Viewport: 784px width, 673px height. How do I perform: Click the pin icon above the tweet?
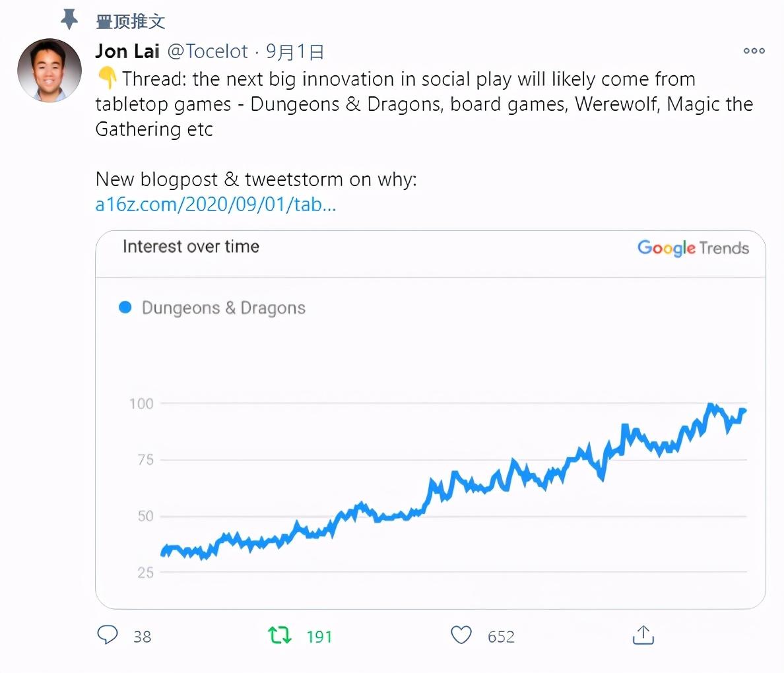(69, 19)
